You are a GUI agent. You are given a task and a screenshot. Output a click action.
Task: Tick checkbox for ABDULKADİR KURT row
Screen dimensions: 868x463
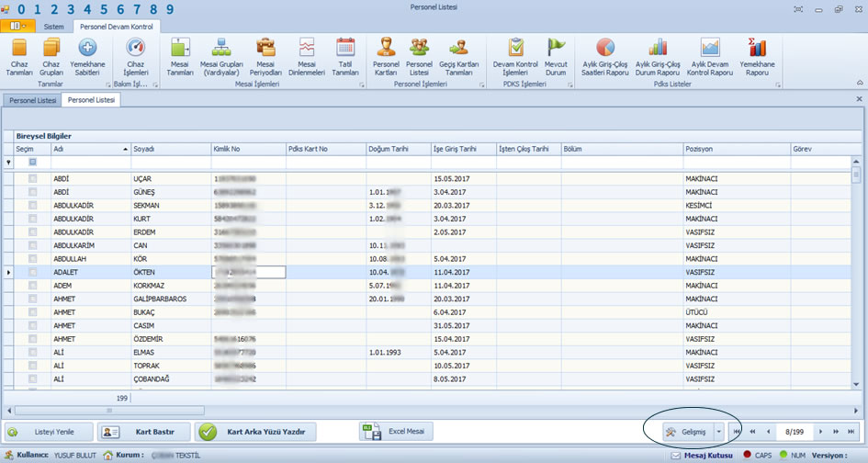[33, 219]
